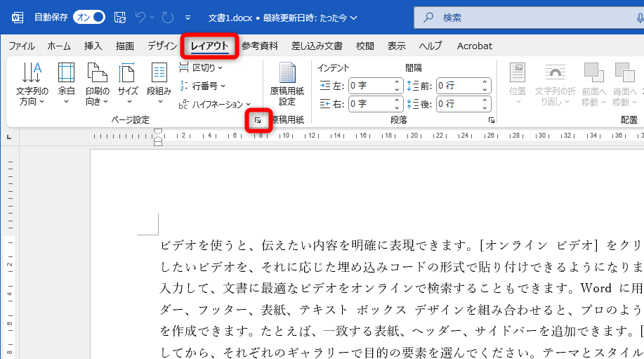
Task: Open the Undo history dropdown arrow
Action: tap(152, 18)
